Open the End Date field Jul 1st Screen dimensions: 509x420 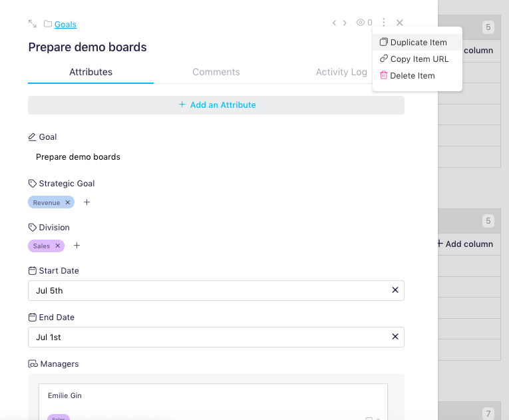(x=216, y=337)
